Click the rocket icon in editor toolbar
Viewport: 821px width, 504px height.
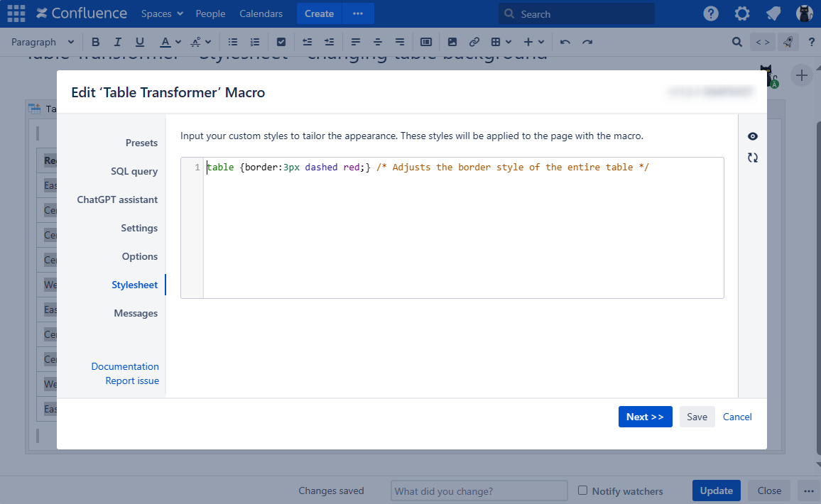click(788, 42)
